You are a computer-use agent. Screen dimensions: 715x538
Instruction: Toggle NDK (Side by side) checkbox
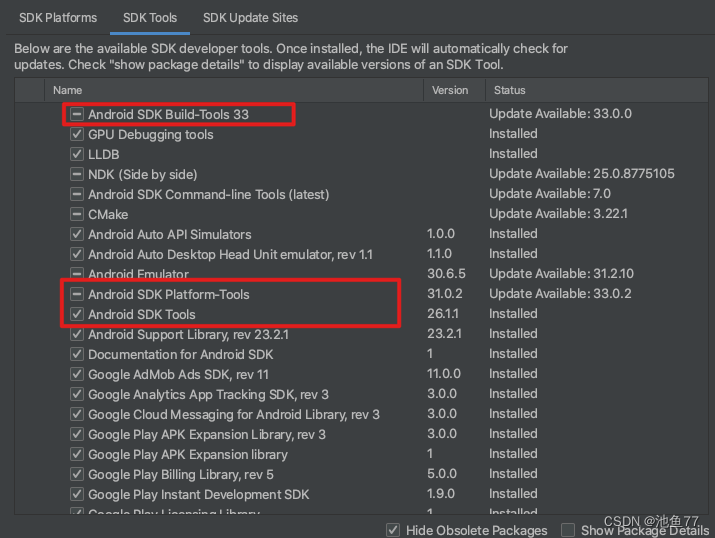coord(77,174)
